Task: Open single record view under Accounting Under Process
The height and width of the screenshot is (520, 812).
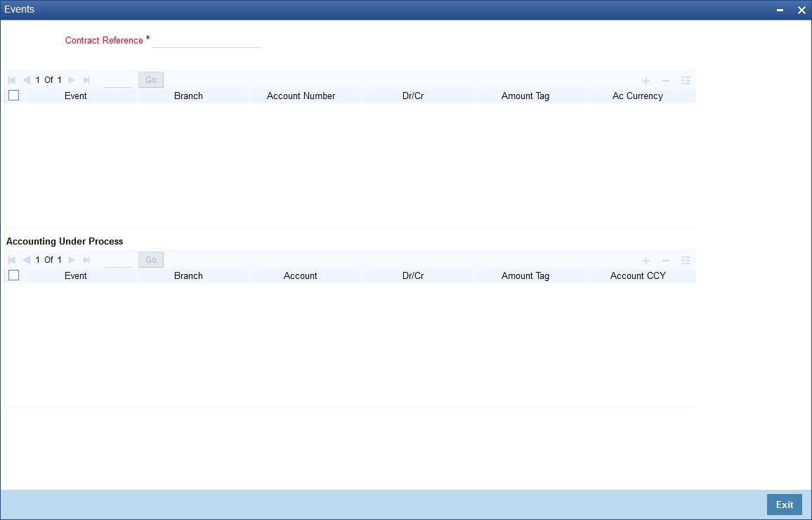Action: [x=686, y=261]
